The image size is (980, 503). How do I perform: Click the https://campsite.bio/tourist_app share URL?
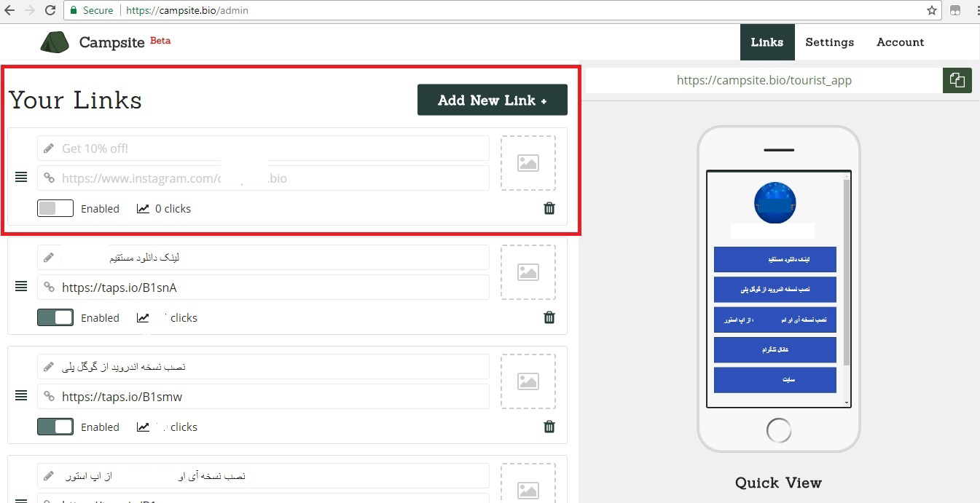(764, 80)
